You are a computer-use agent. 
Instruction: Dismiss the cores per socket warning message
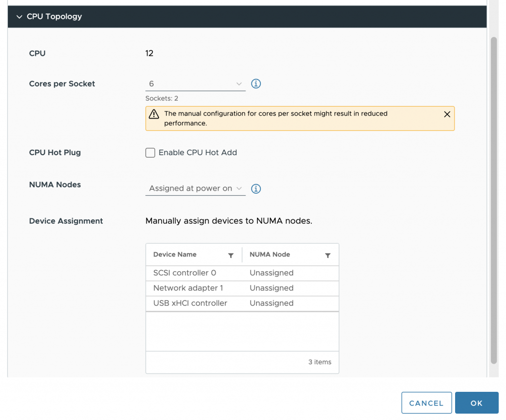pyautogui.click(x=447, y=114)
